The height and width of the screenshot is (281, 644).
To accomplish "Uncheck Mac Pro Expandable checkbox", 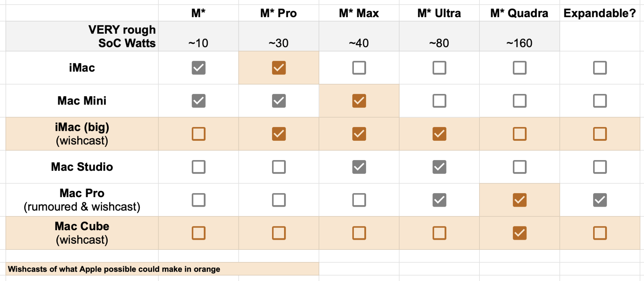I will click(x=600, y=200).
